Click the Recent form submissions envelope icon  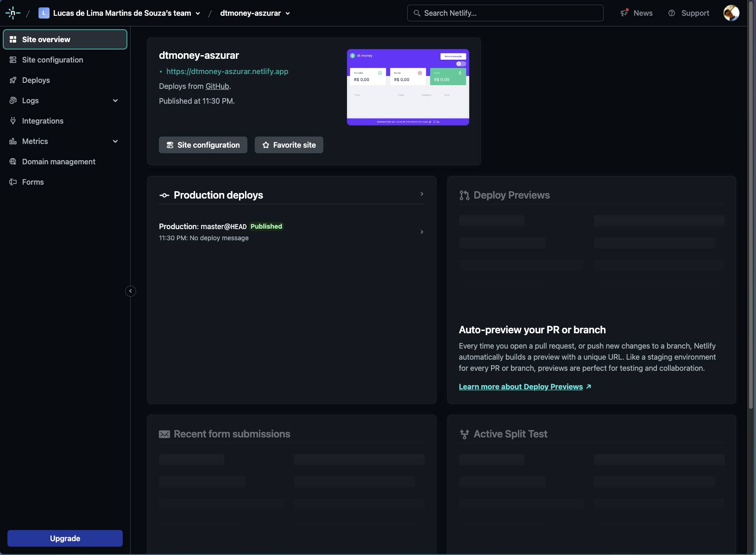[164, 434]
